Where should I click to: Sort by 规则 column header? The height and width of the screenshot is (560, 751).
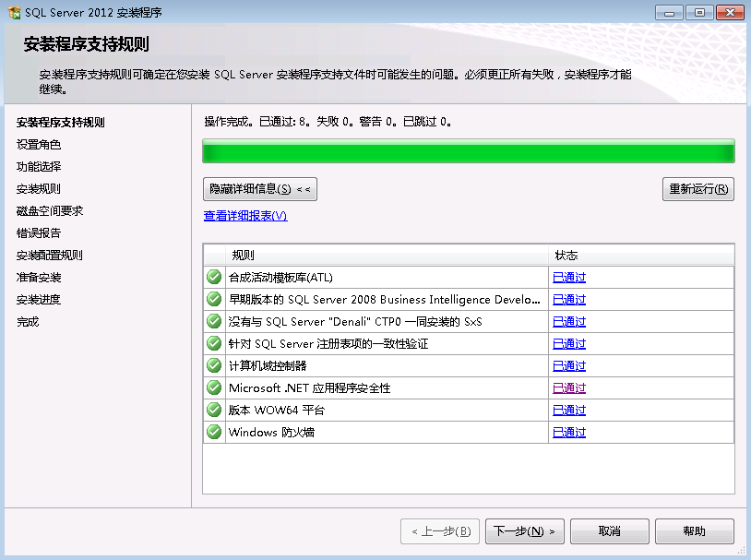[387, 255]
